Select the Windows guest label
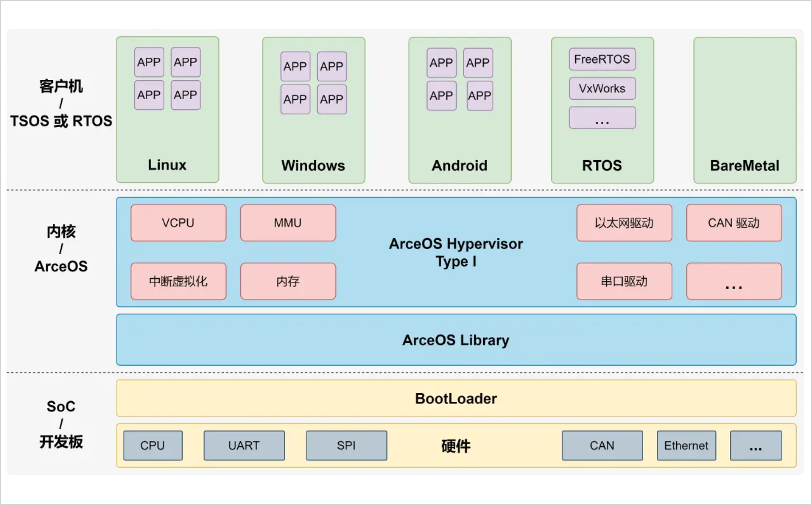The image size is (812, 505). [x=313, y=165]
